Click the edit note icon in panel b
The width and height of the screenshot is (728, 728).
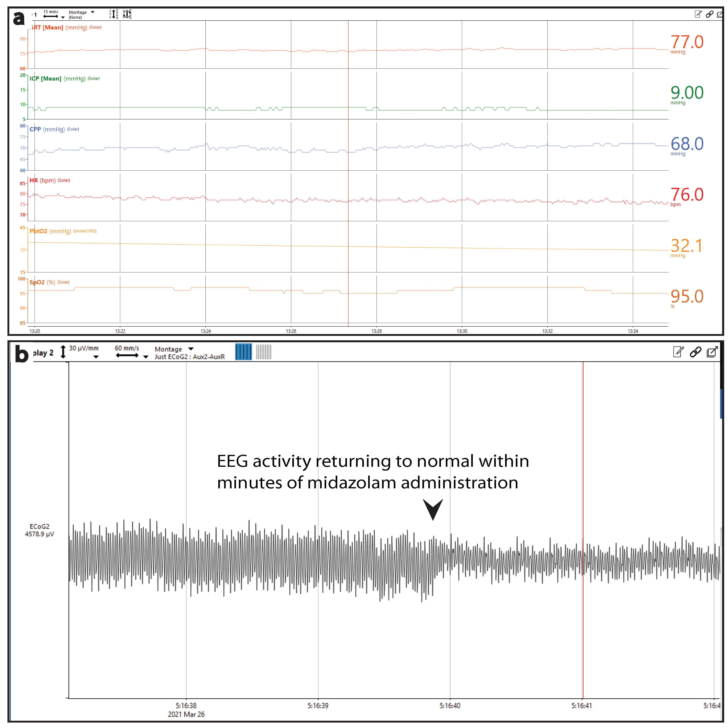click(678, 352)
